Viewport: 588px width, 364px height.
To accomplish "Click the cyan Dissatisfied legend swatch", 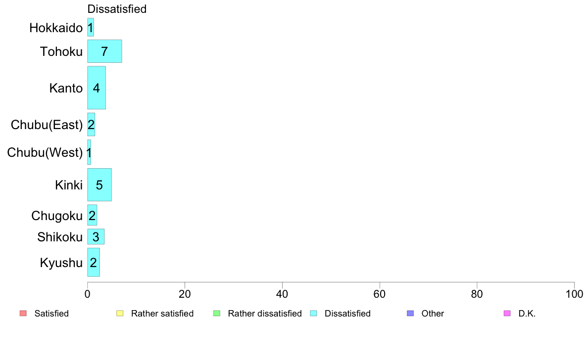I will point(313,314).
